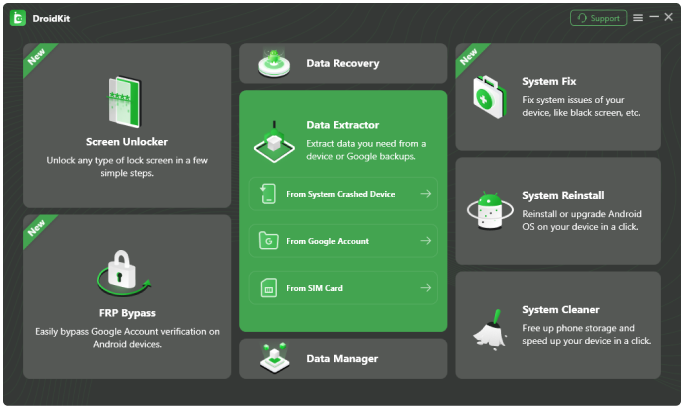
Task: Click the System Fix first-aid kit icon
Action: (489, 97)
